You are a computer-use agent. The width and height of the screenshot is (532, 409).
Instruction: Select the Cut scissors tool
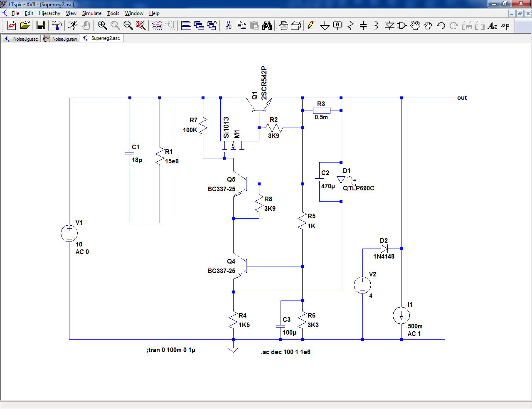228,26
